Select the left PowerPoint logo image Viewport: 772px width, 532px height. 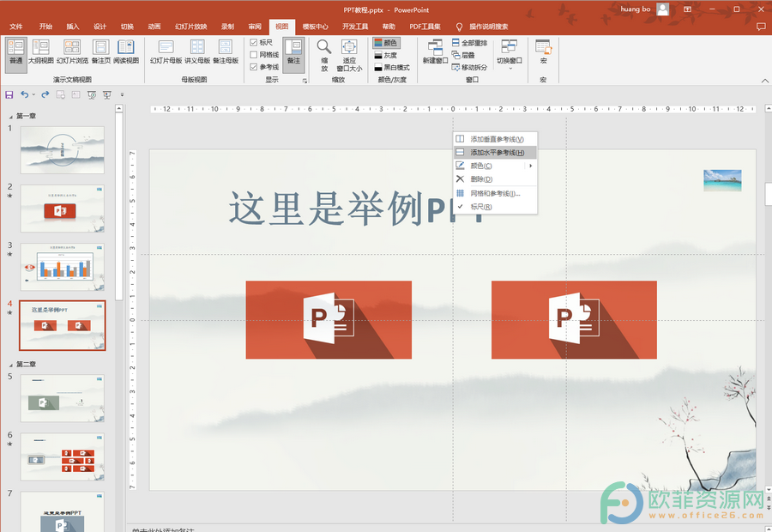[329, 320]
